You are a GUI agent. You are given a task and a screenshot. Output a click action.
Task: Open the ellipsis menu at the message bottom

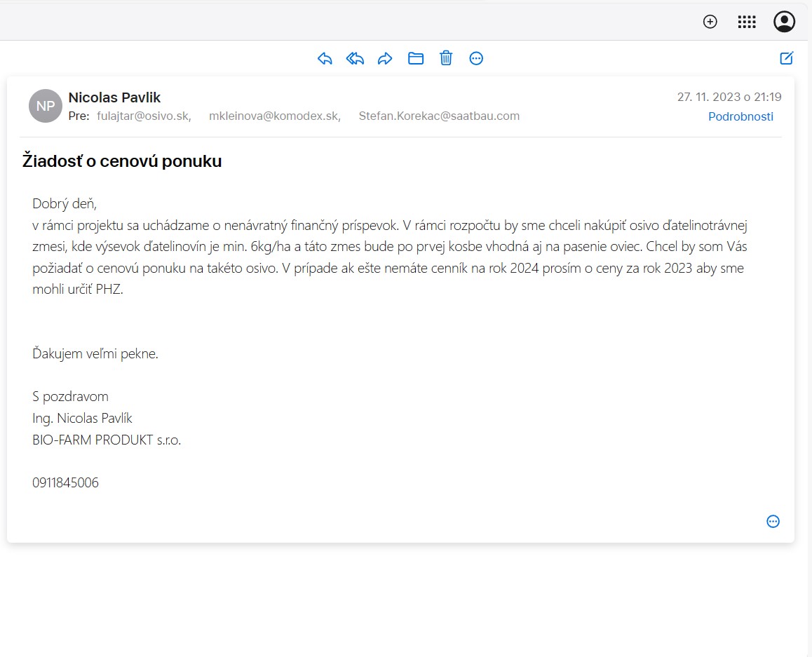[773, 521]
